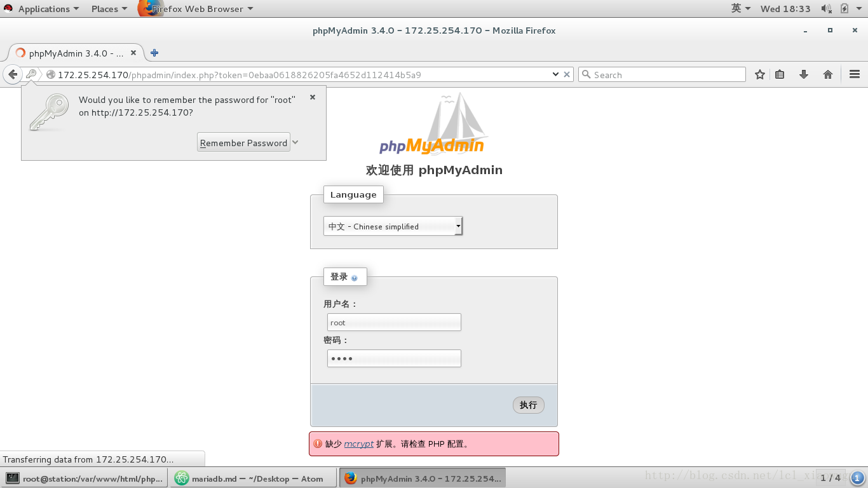Open a new tab with the plus icon
Screen dimensions: 868x488
point(154,53)
